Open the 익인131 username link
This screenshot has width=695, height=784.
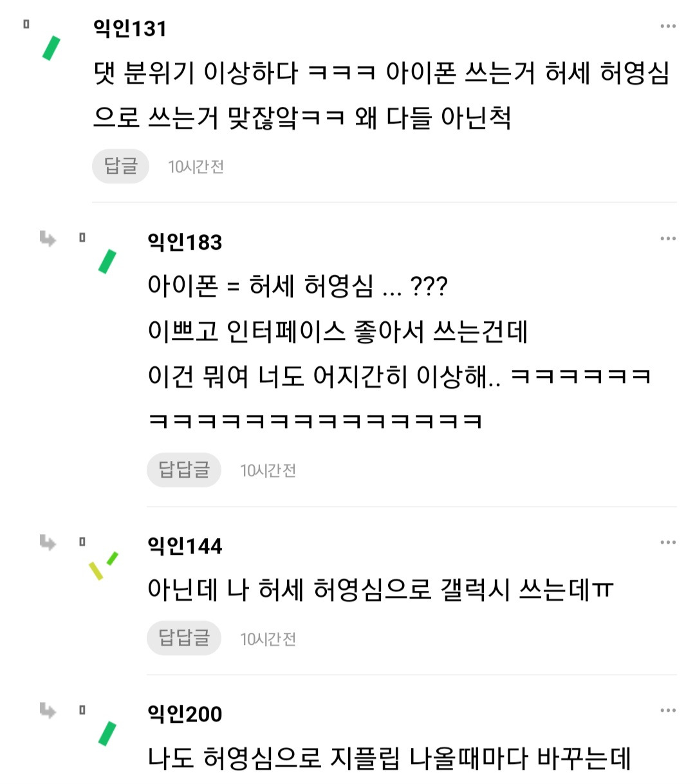130,28
